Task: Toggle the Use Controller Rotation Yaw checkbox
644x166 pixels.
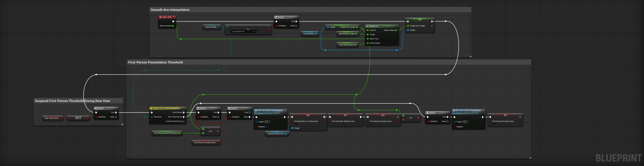Action: [x=334, y=124]
